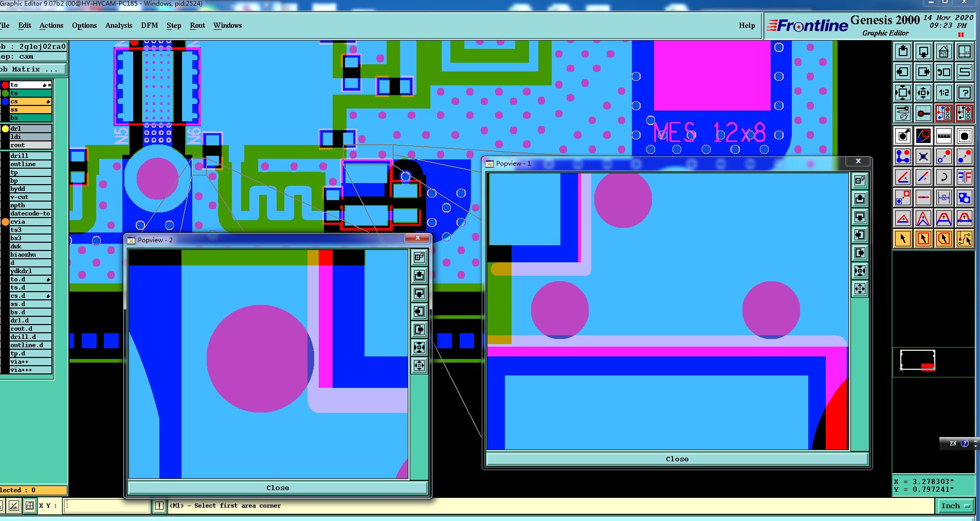Open the wrench and palette settings icon
Image resolution: width=980 pixels, height=521 pixels.
[903, 113]
